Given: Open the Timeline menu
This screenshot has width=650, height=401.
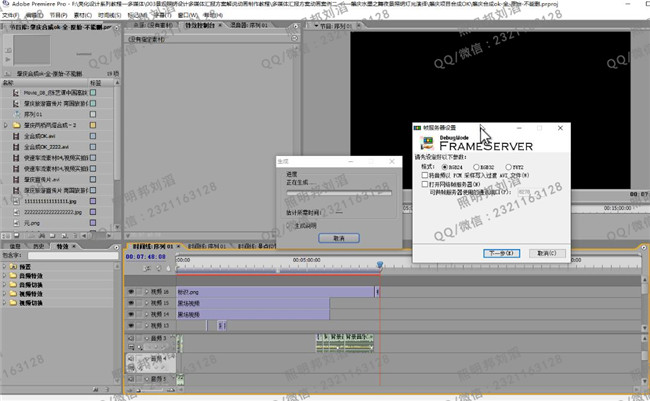Looking at the screenshot, I should (110, 15).
